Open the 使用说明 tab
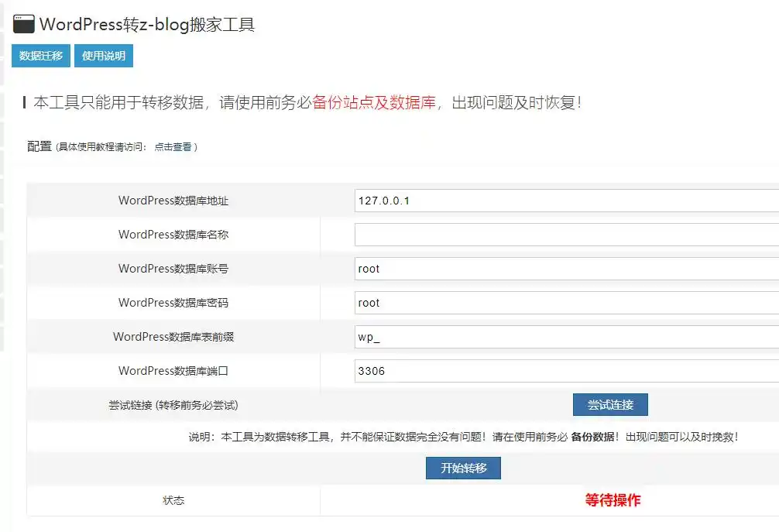The image size is (779, 532). coord(103,56)
